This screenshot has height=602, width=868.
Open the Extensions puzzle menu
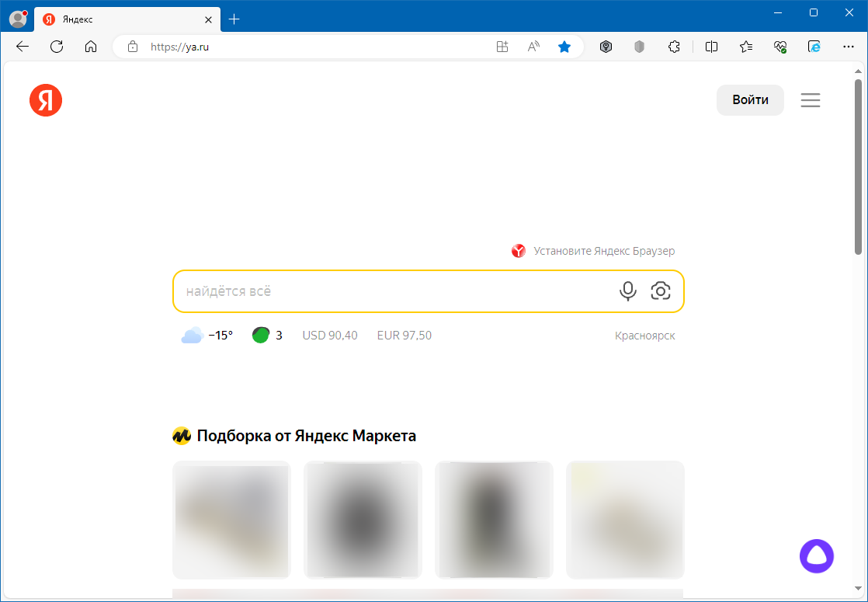coord(674,47)
